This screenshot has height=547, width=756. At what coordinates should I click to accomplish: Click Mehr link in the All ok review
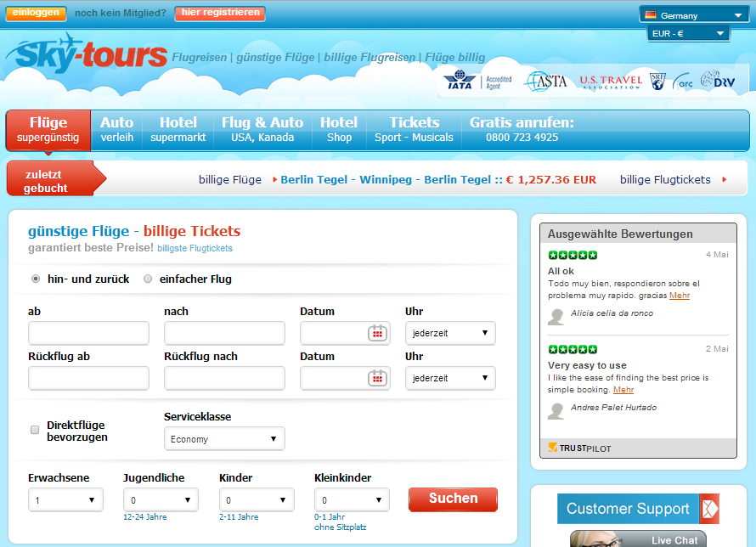click(x=680, y=296)
